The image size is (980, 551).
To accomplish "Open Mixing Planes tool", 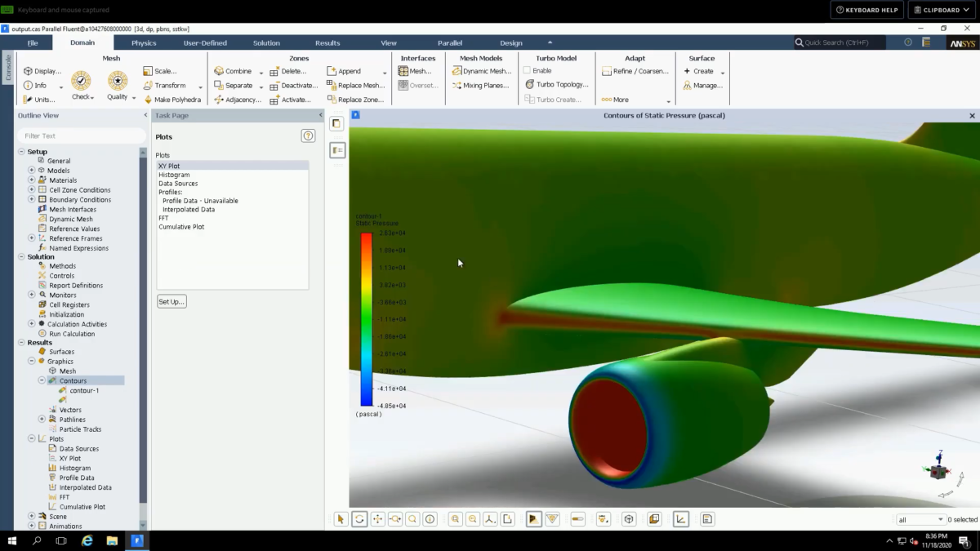I will pos(481,85).
